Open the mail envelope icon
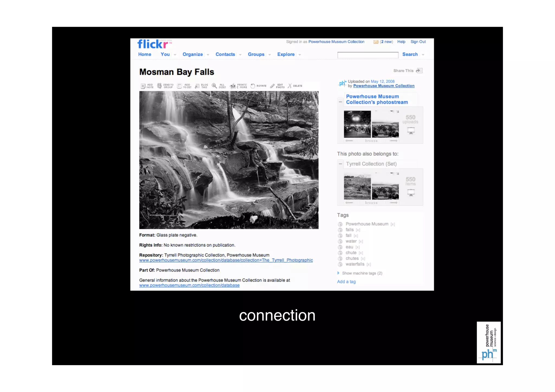555x392 pixels. [x=376, y=42]
